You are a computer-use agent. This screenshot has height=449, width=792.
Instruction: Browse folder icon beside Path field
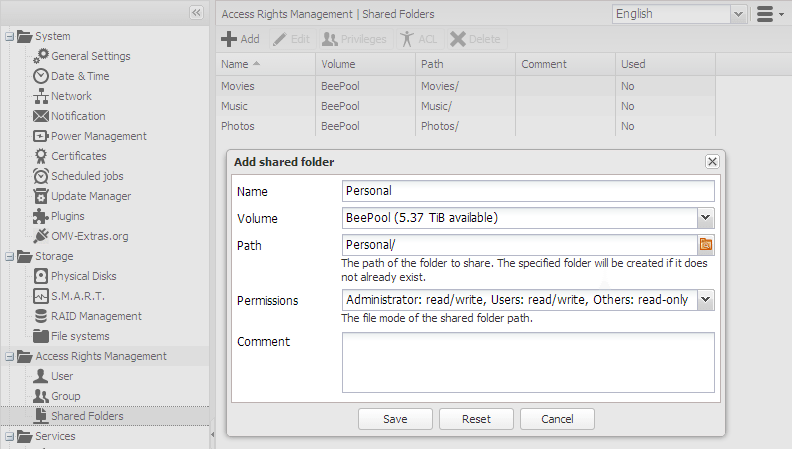(706, 245)
